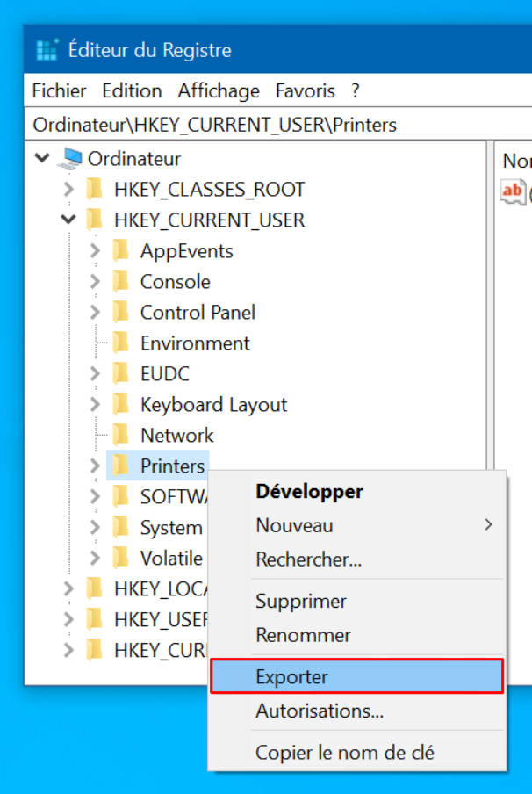Viewport: 532px width, 794px height.
Task: Collapse the Ordinateur root node
Action: click(42, 158)
